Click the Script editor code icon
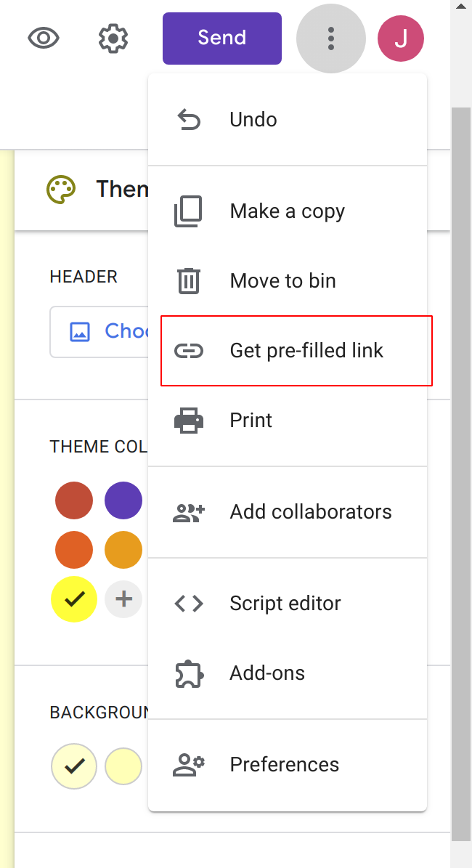 click(x=189, y=603)
